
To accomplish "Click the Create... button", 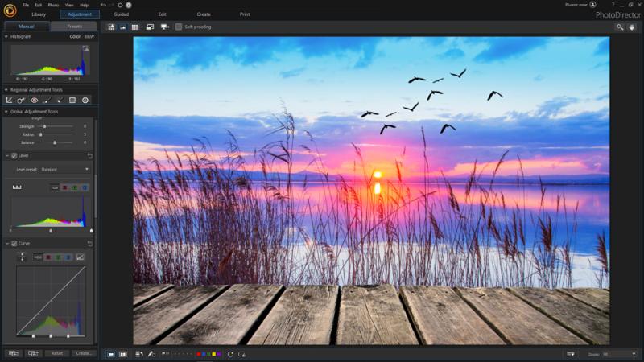I will pyautogui.click(x=83, y=353).
